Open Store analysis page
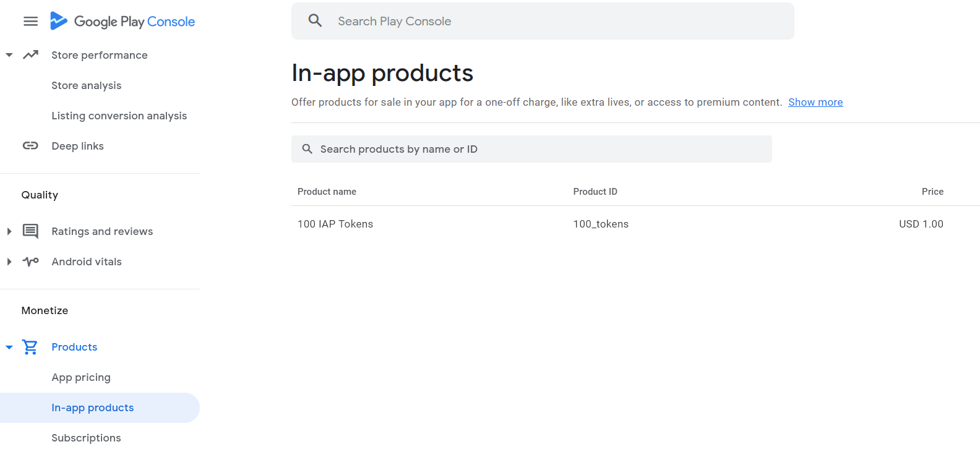Image resolution: width=980 pixels, height=452 pixels. pyautogui.click(x=86, y=85)
